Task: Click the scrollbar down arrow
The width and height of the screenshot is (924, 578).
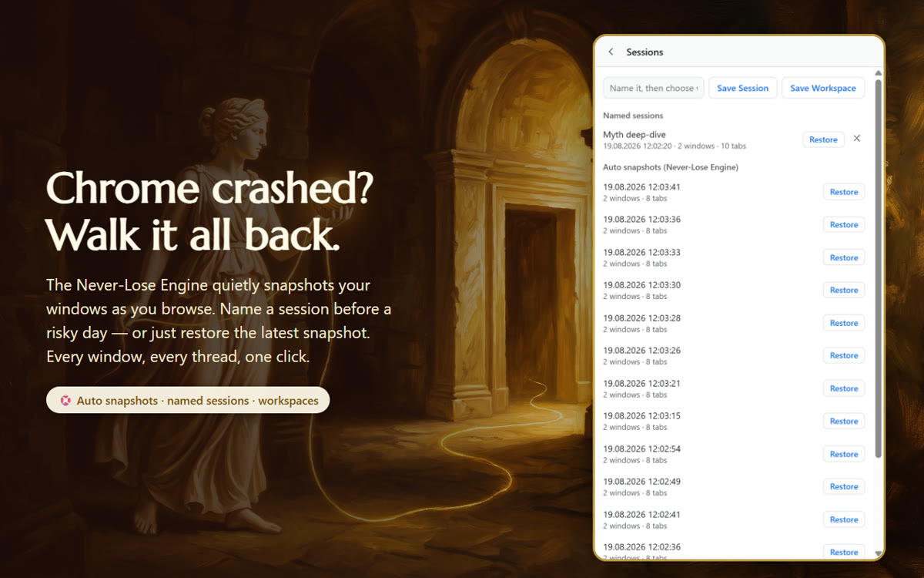Action: (879, 553)
